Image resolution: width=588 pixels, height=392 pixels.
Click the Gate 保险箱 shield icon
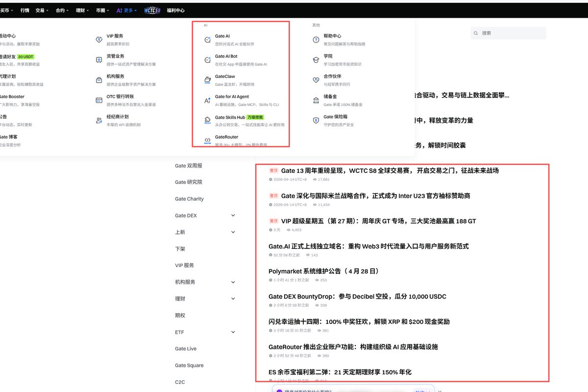[x=316, y=121]
